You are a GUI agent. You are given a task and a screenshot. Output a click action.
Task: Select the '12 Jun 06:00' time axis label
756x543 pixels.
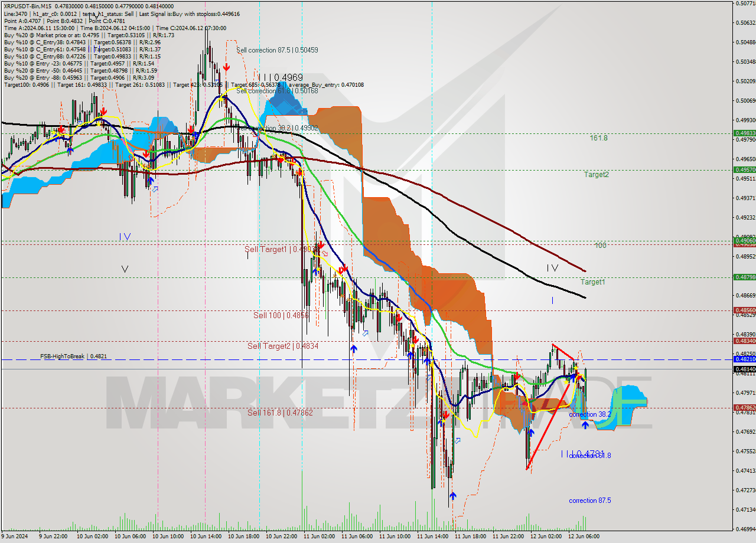point(584,537)
